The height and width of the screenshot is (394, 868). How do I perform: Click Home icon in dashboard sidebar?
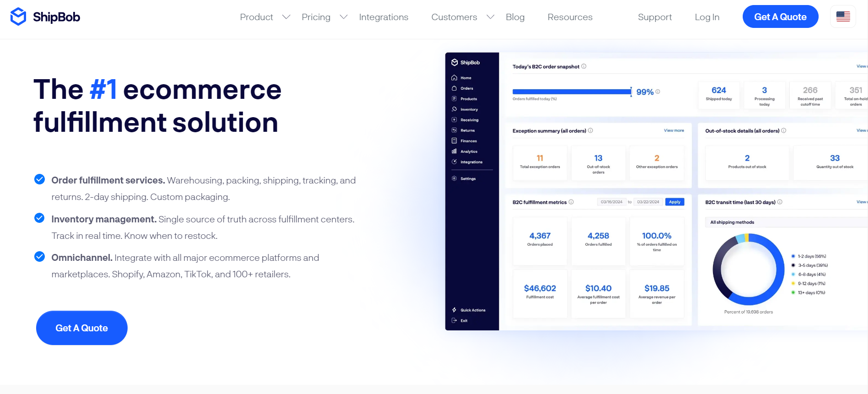[x=454, y=78]
